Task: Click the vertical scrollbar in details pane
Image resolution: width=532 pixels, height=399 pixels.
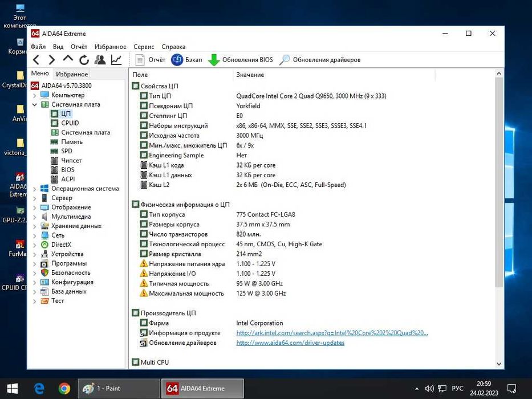Action: pyautogui.click(x=499, y=182)
